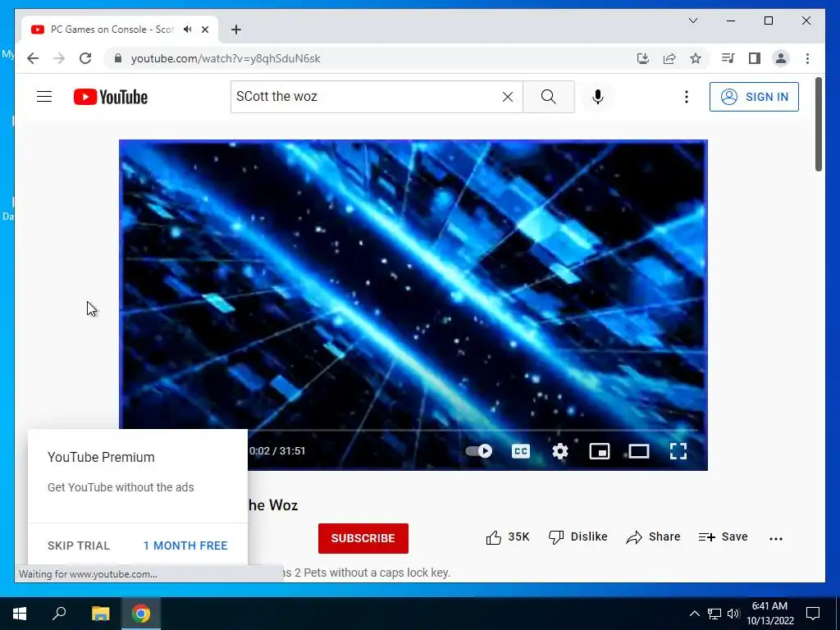Enter full screen video mode
The height and width of the screenshot is (630, 840).
click(x=678, y=451)
